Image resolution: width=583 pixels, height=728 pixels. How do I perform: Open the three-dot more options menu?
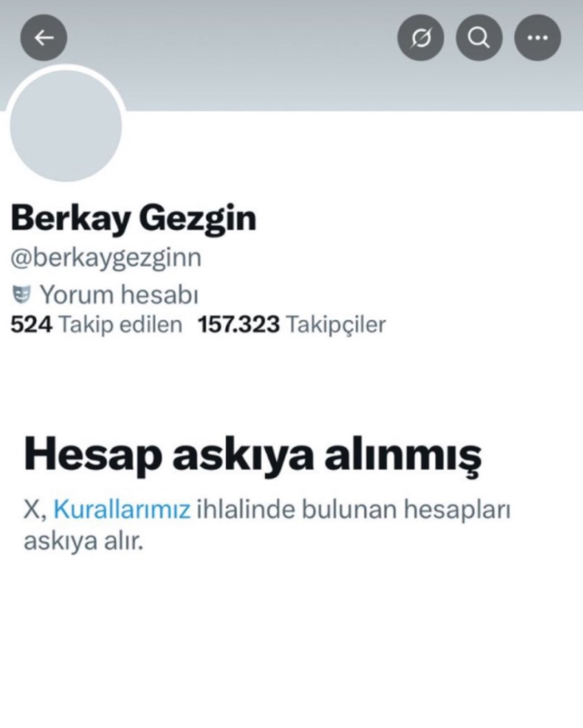tap(537, 37)
